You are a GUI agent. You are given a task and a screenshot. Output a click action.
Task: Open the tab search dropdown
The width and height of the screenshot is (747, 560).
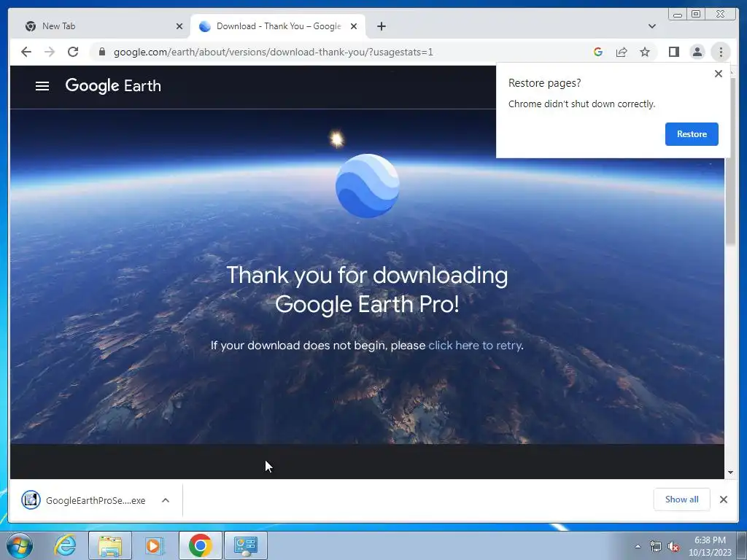coord(651,26)
